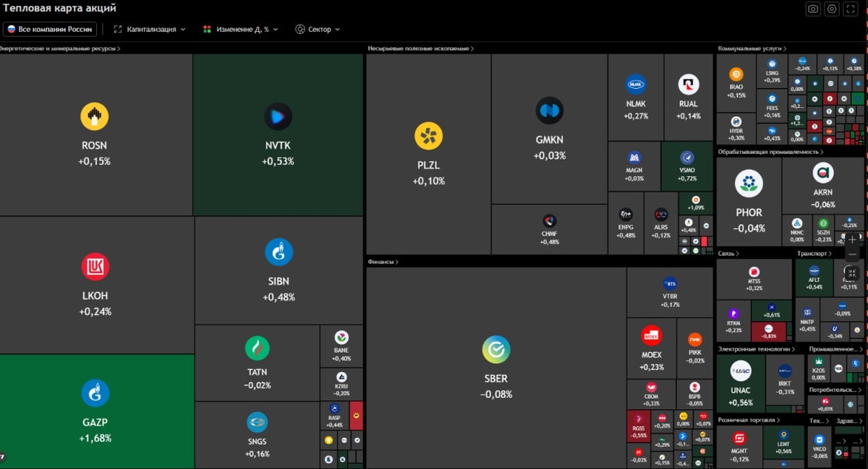The image size is (868, 469).
Task: Select the RGSS red tile
Action: point(638,426)
